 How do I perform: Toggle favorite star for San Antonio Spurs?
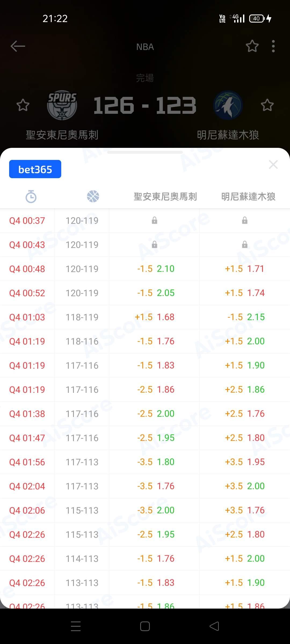pos(23,105)
